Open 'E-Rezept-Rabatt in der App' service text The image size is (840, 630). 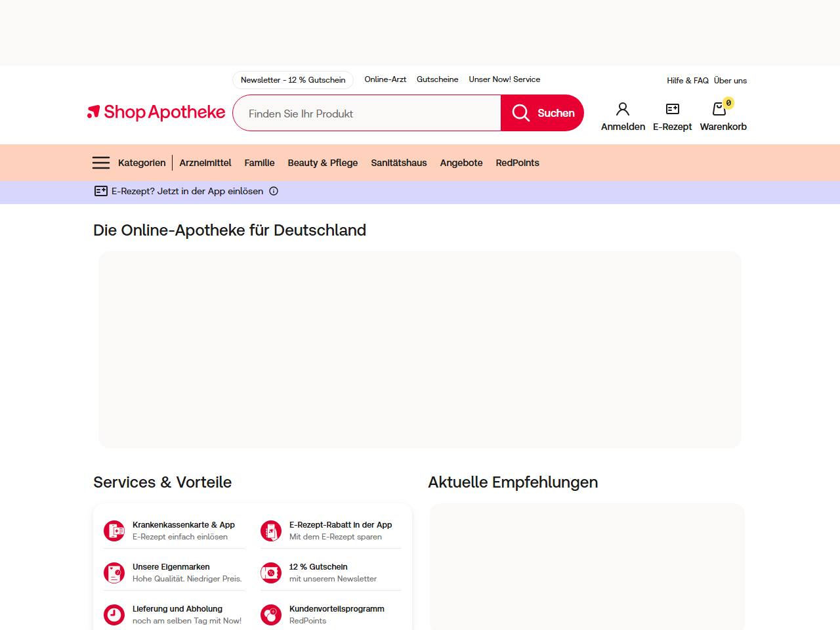(341, 525)
